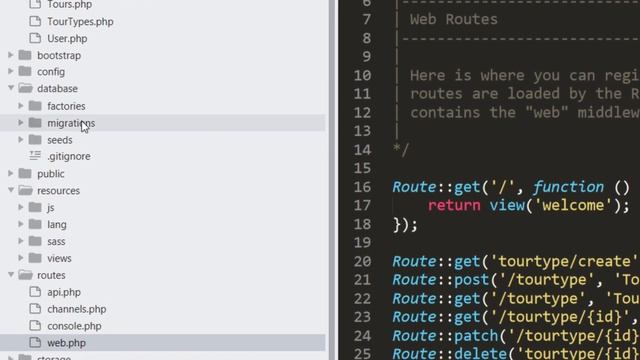Select the factories folder name
The width and height of the screenshot is (640, 360).
tap(67, 106)
